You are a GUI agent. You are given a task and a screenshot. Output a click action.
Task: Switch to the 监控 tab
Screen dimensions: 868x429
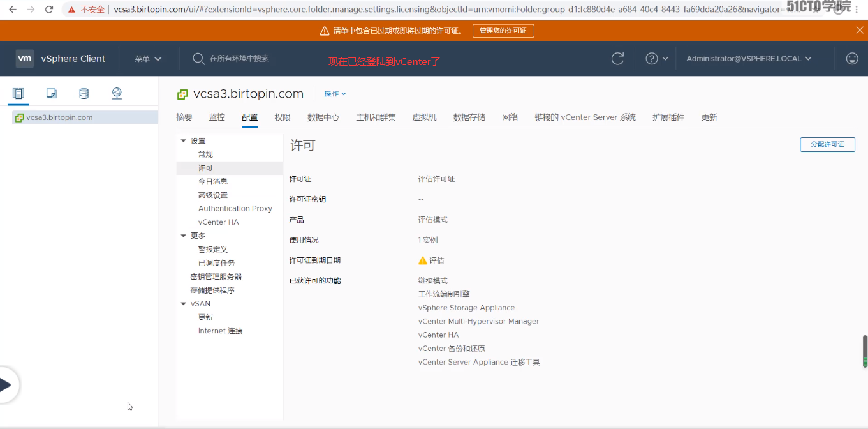[217, 117]
